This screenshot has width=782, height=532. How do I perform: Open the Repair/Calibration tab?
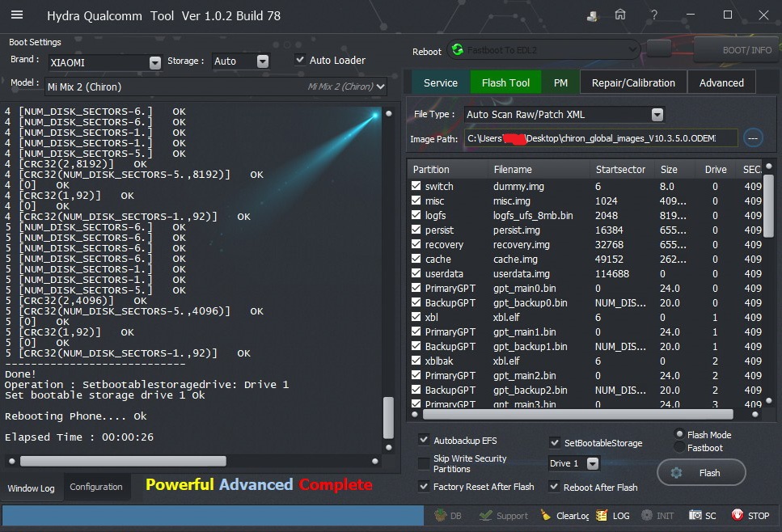[633, 82]
